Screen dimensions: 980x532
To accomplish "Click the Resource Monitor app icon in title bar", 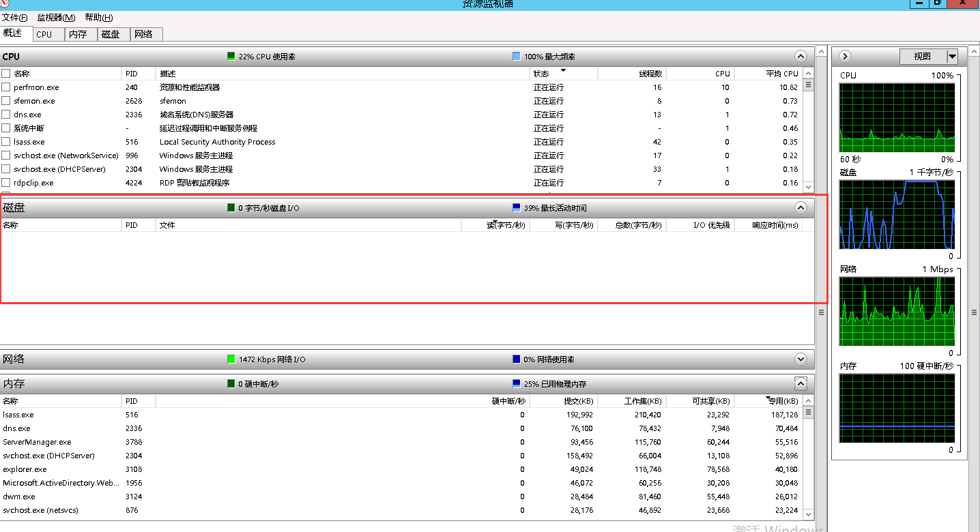I will pos(5,3).
